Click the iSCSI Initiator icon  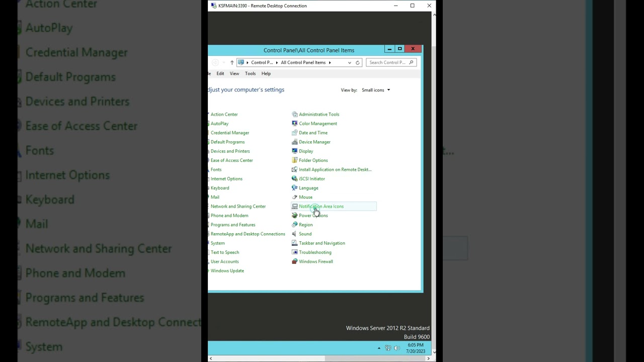(295, 178)
